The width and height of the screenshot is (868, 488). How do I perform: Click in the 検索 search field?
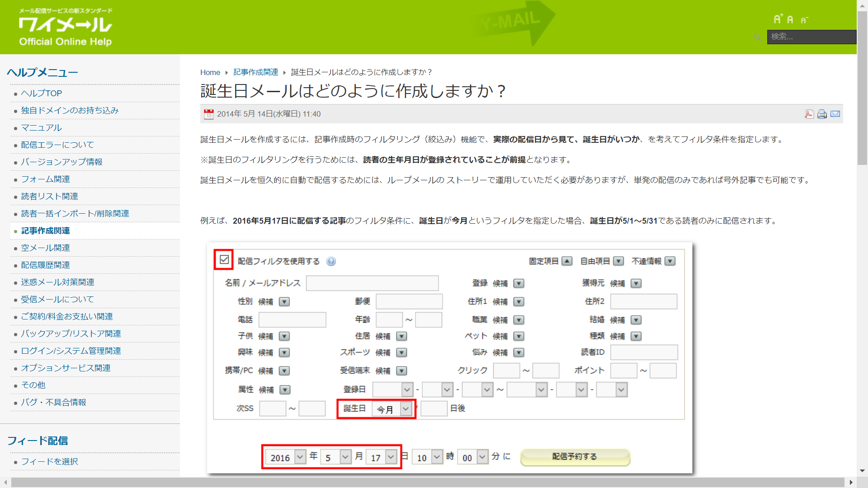(x=811, y=37)
